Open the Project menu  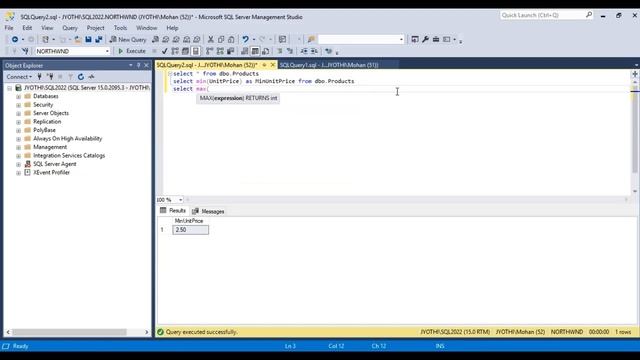click(96, 28)
